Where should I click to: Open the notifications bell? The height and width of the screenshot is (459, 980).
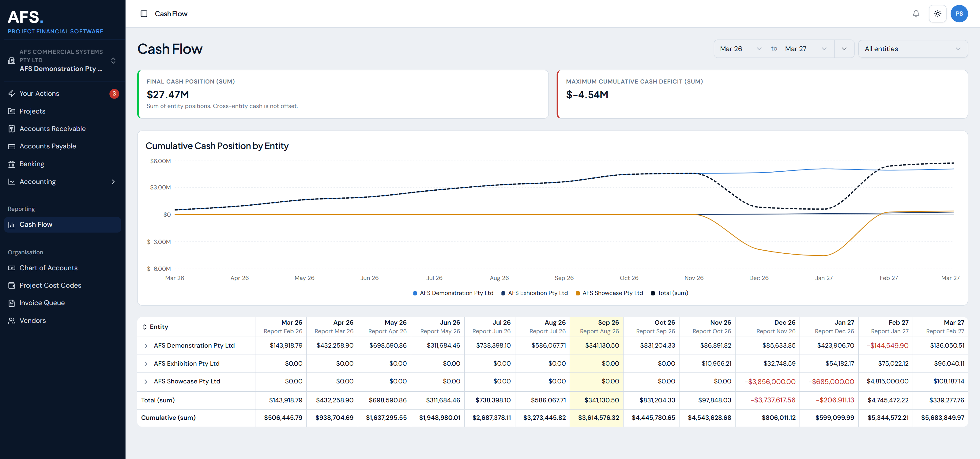click(916, 14)
